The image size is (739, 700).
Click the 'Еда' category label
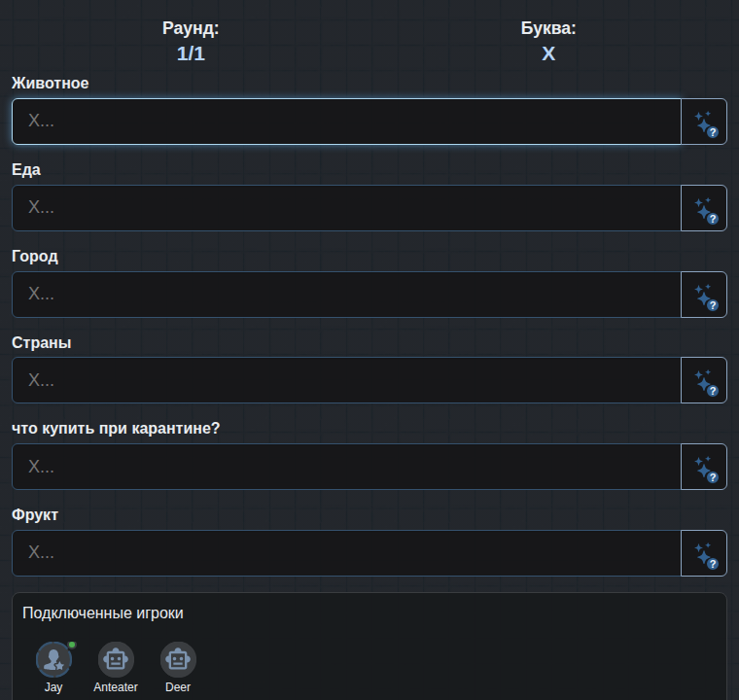[x=26, y=170]
